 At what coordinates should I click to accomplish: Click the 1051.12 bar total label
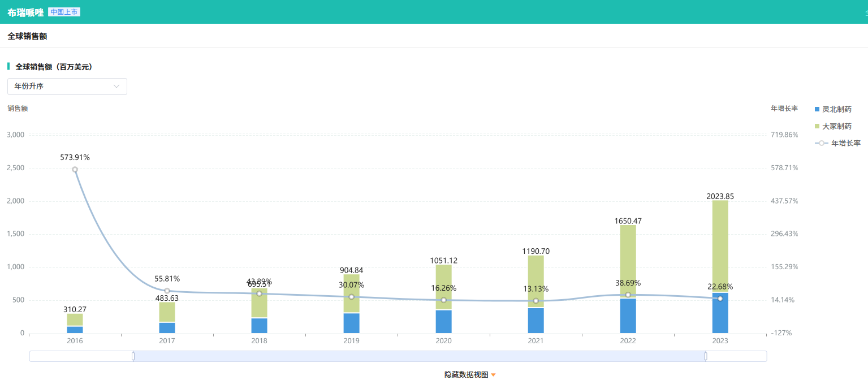(443, 261)
